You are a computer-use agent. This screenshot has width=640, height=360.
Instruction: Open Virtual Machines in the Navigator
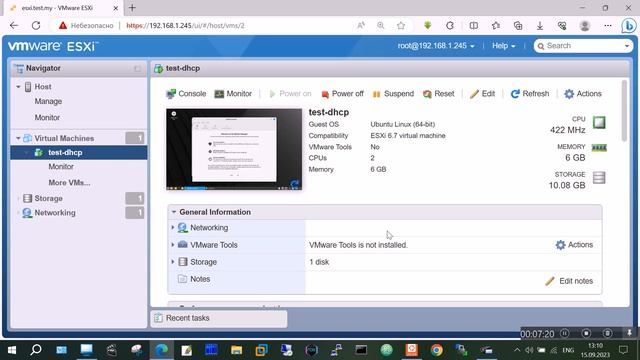click(64, 138)
